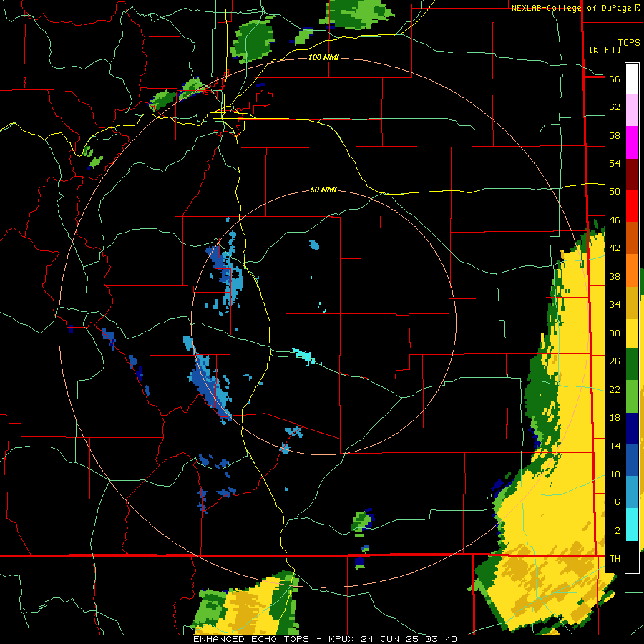The image size is (644, 644).
Task: Click the magenta 58 legend swatch
Action: [632, 142]
